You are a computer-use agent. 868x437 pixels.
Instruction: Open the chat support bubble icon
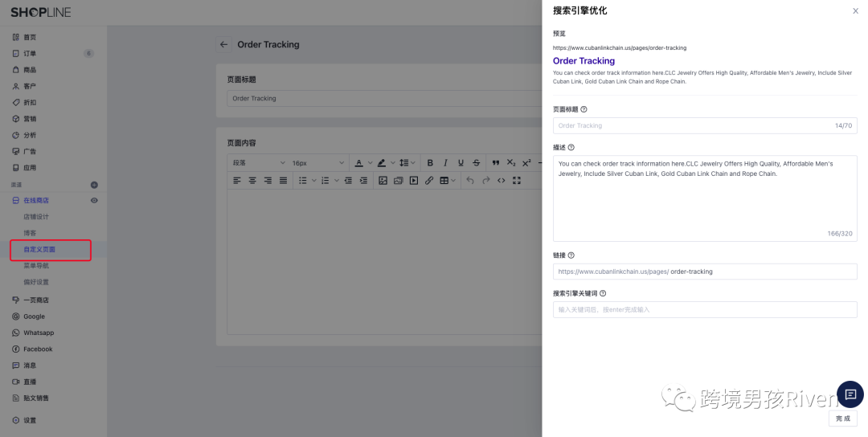click(850, 394)
